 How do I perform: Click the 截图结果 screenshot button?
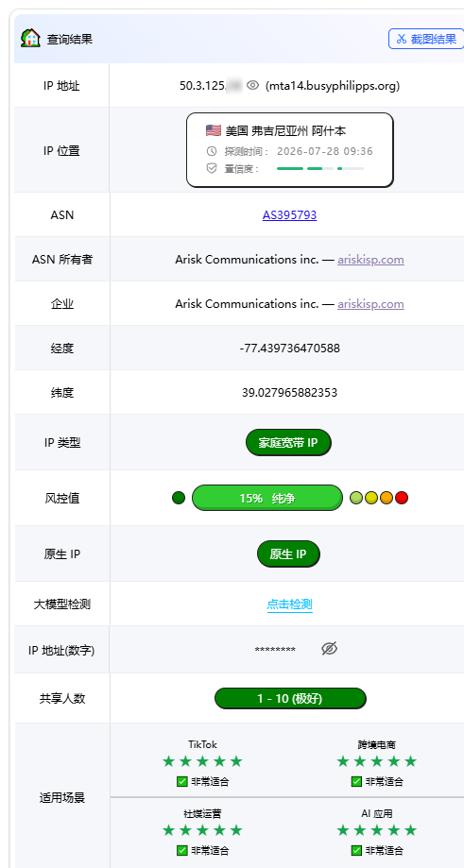click(426, 39)
